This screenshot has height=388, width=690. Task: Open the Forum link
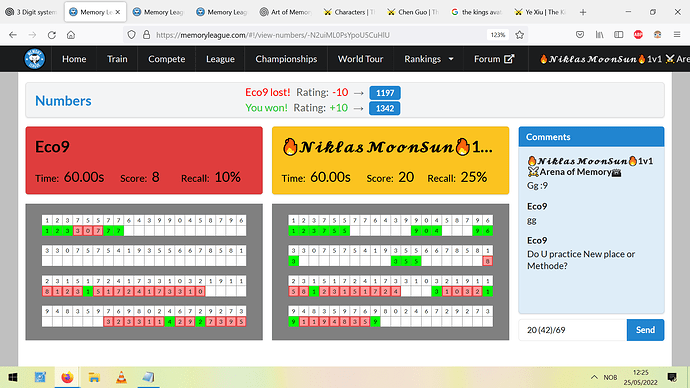tap(494, 59)
